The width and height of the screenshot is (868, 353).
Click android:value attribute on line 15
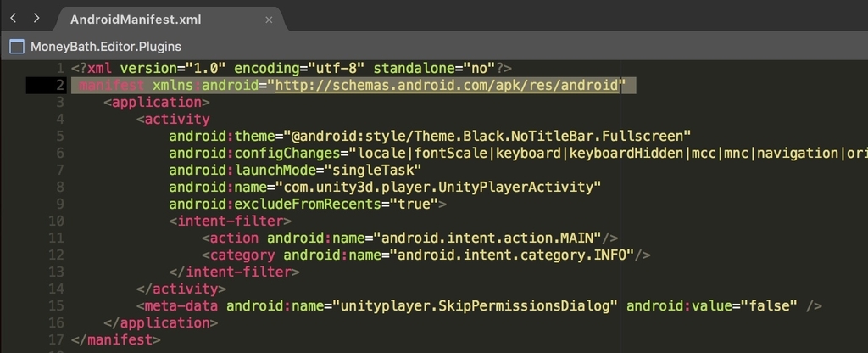coord(678,305)
